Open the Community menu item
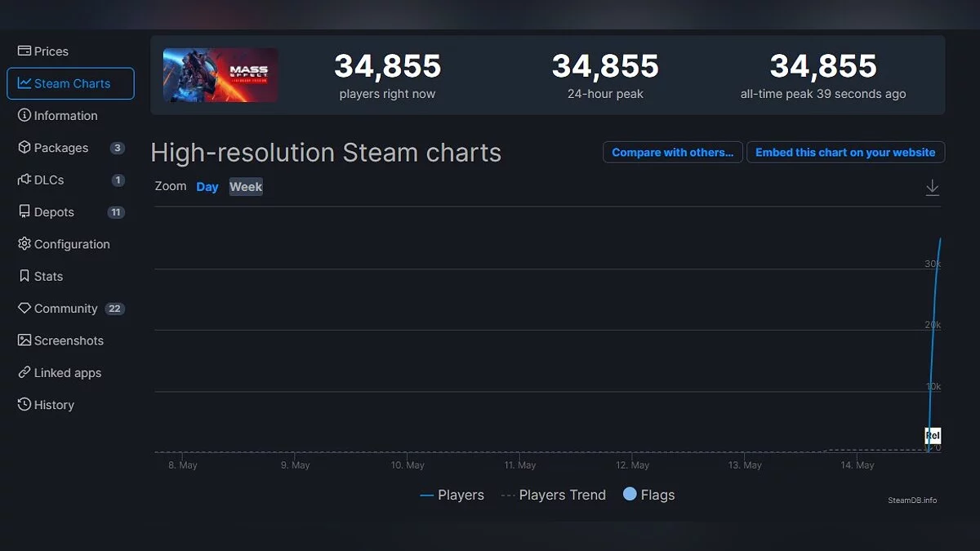This screenshot has height=551, width=980. 65,309
